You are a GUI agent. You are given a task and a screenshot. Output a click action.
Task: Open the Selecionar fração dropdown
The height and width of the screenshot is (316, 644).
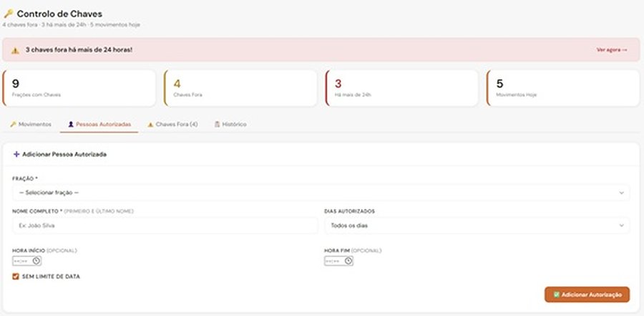[321, 193]
